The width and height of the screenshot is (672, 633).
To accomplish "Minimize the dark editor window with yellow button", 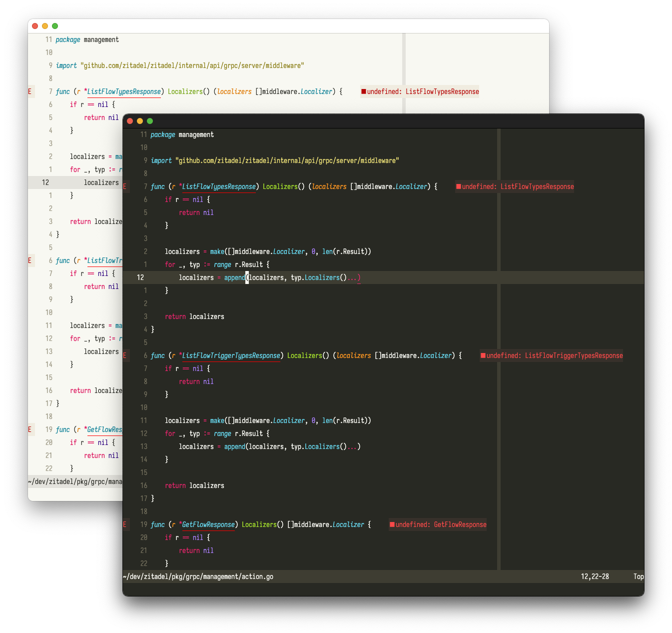I will (140, 121).
